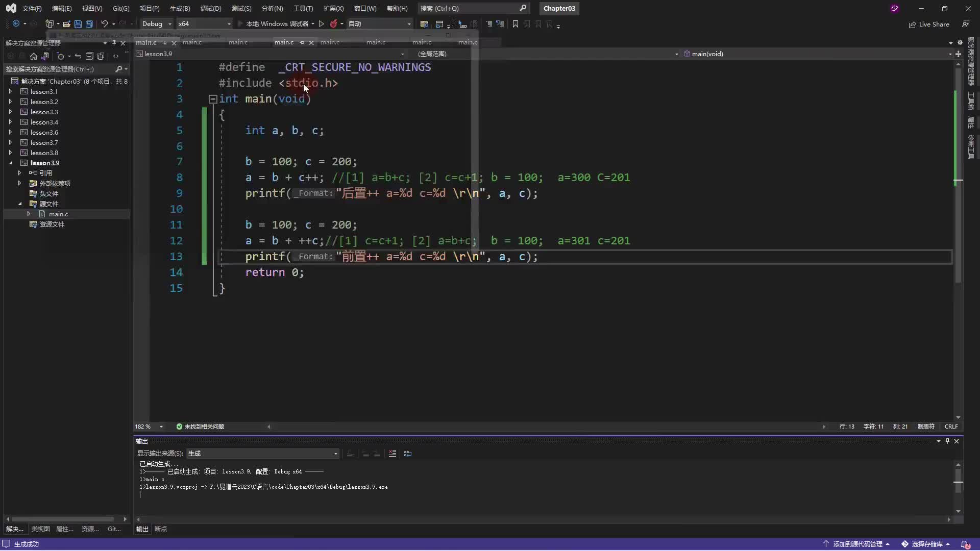
Task: Click the Live Share icon button
Action: tap(929, 24)
